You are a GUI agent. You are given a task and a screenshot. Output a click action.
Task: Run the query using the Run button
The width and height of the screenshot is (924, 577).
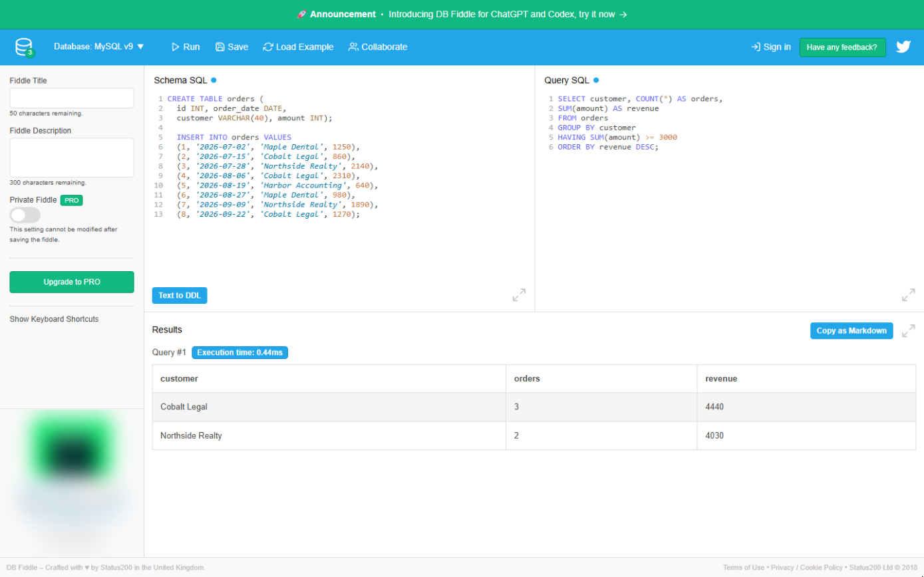(x=186, y=47)
